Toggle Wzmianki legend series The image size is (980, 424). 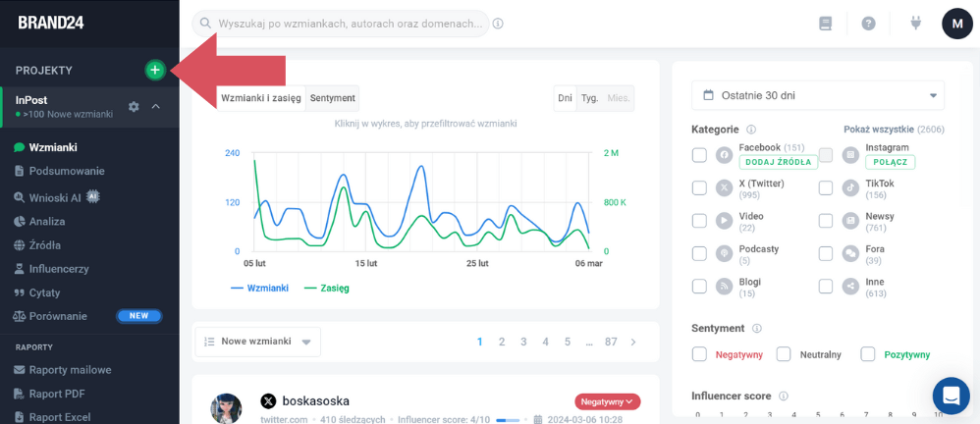(x=259, y=289)
